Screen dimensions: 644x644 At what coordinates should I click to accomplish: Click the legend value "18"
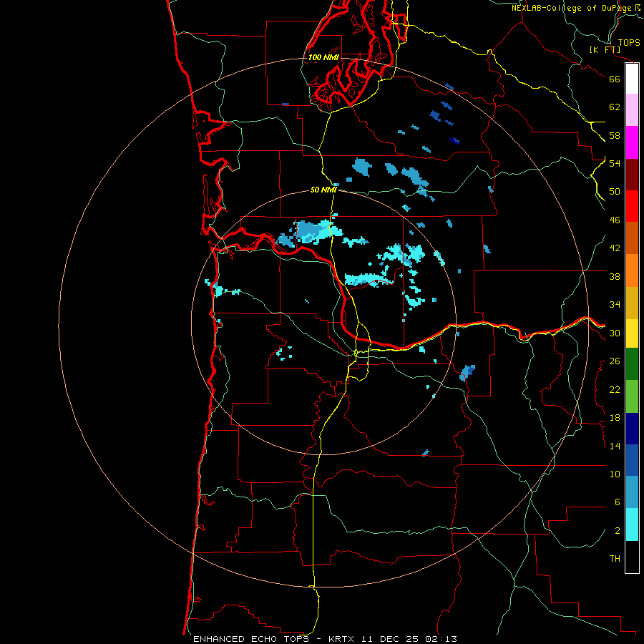615,418
